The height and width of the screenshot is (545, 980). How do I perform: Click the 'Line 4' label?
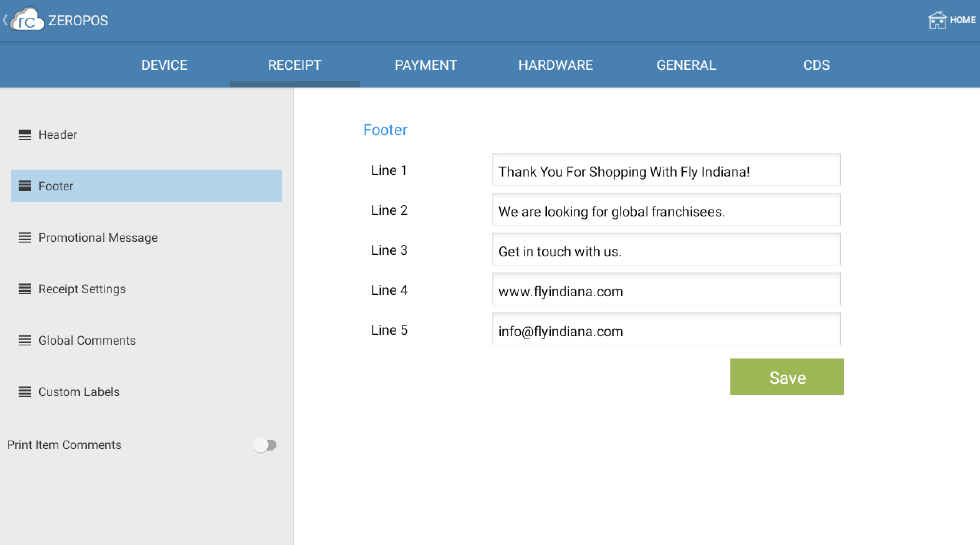[x=389, y=290]
